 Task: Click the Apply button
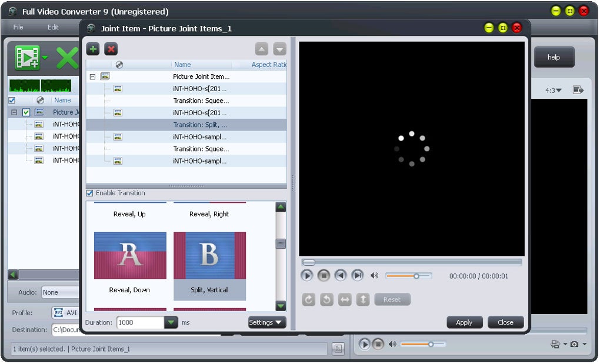[x=464, y=322]
